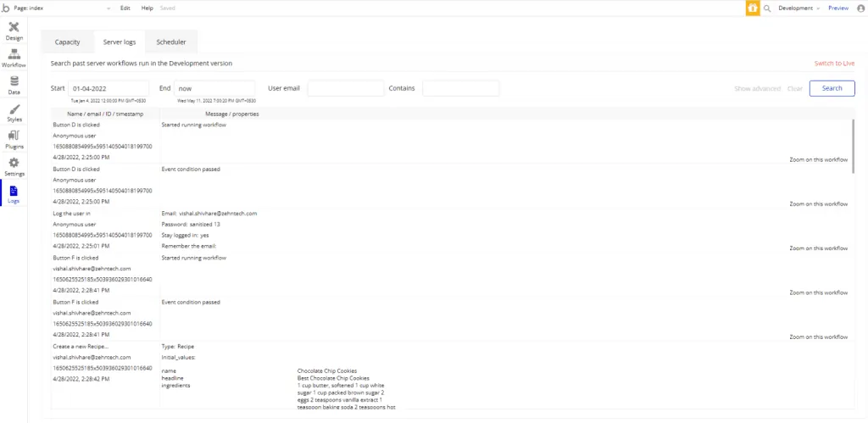Viewport: 868px width, 423px height.
Task: Open the user account avatar icon
Action: 860,8
